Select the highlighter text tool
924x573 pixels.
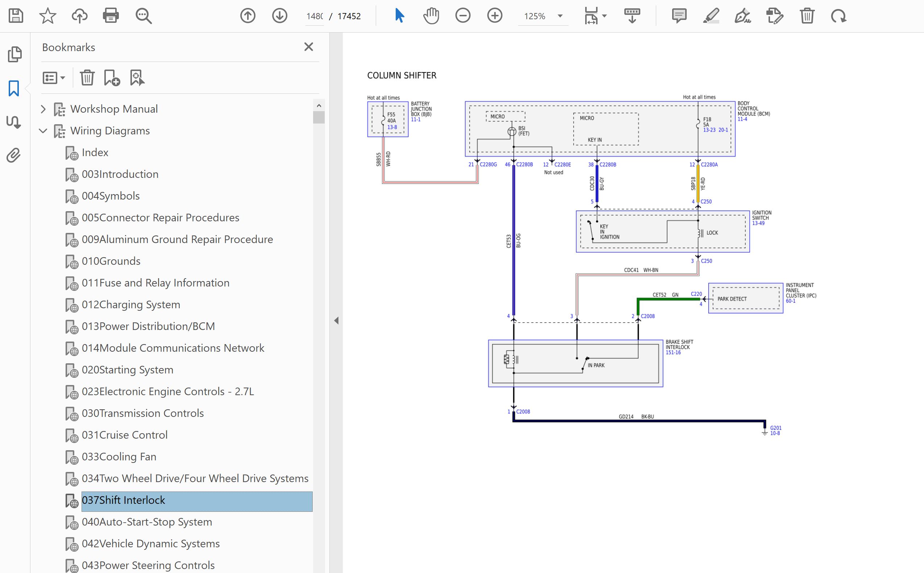point(711,16)
